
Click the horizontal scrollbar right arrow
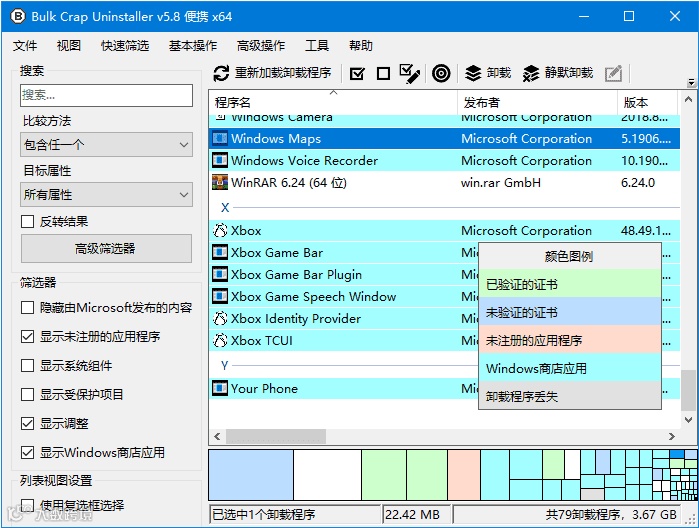[671, 436]
